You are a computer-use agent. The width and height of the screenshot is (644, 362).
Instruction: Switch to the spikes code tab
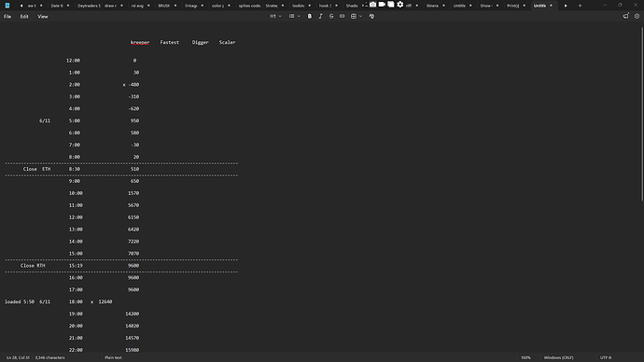(249, 6)
